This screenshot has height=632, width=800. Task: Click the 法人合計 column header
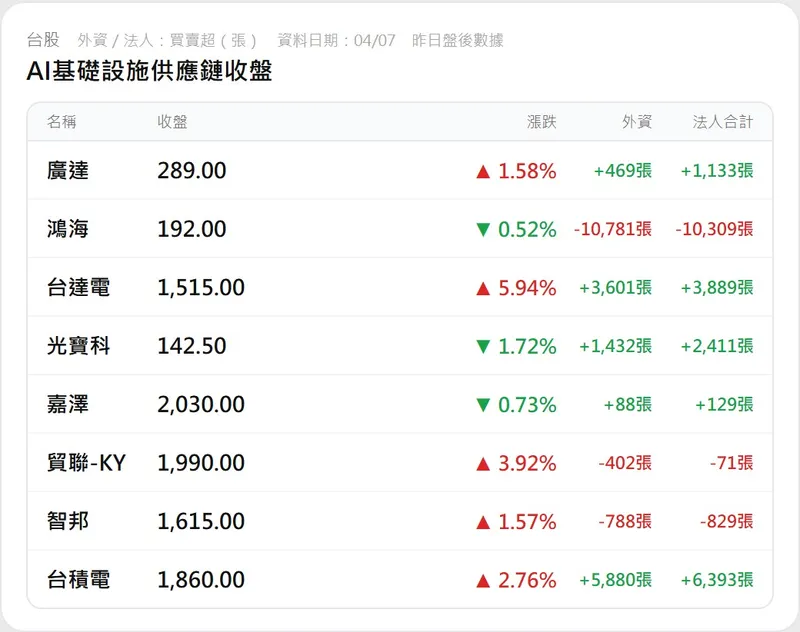pos(723,122)
